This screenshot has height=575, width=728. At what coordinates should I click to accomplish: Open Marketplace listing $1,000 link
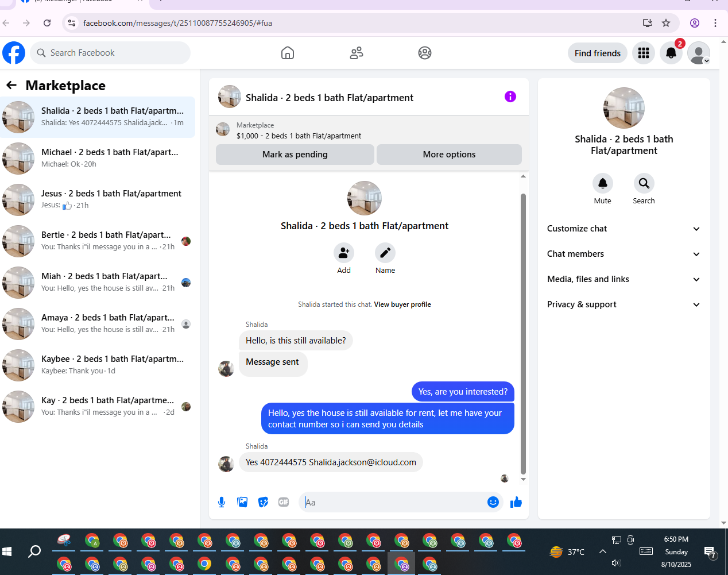click(299, 136)
